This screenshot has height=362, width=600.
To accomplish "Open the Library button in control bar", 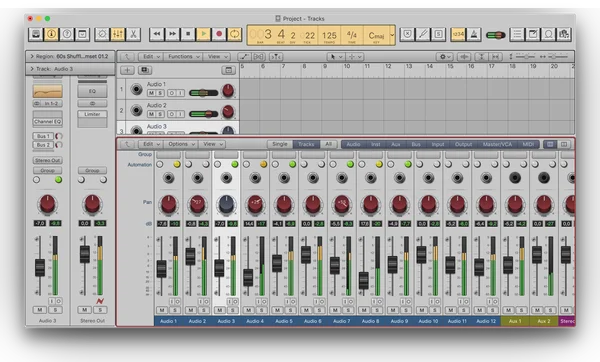I will point(36,34).
